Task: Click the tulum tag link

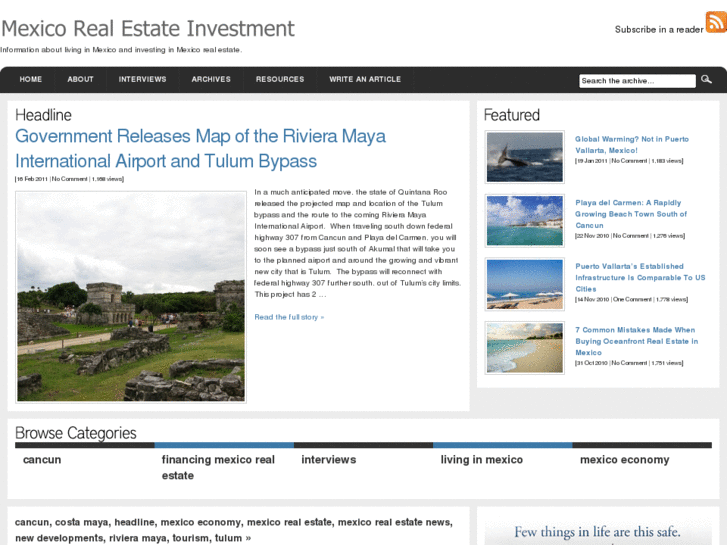Action: coord(227,538)
